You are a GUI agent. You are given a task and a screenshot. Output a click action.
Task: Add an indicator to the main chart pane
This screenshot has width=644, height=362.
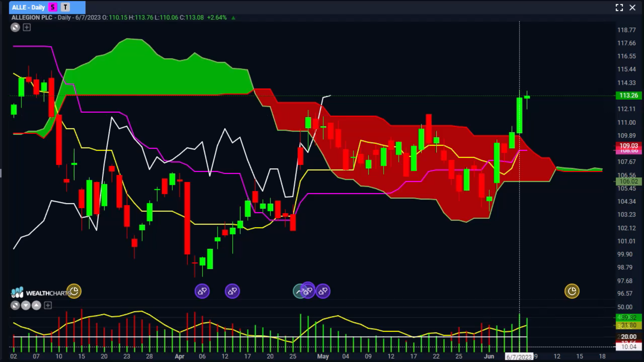(x=27, y=27)
